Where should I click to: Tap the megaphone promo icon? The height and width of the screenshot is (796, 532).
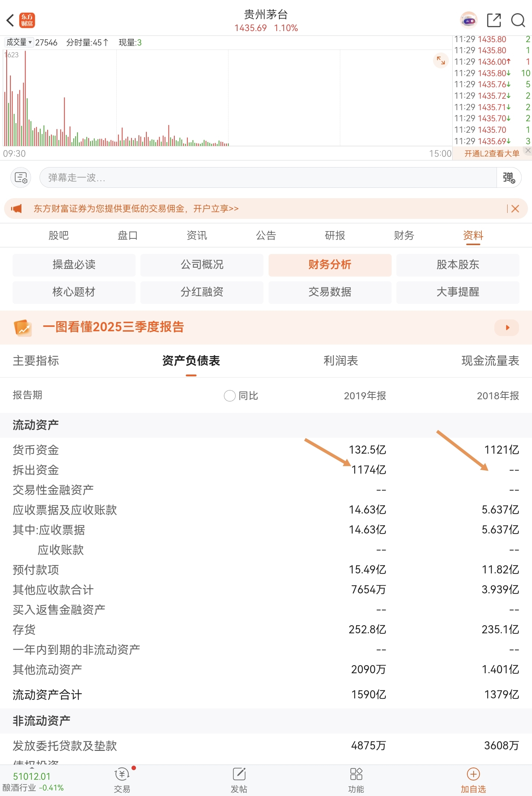point(17,209)
